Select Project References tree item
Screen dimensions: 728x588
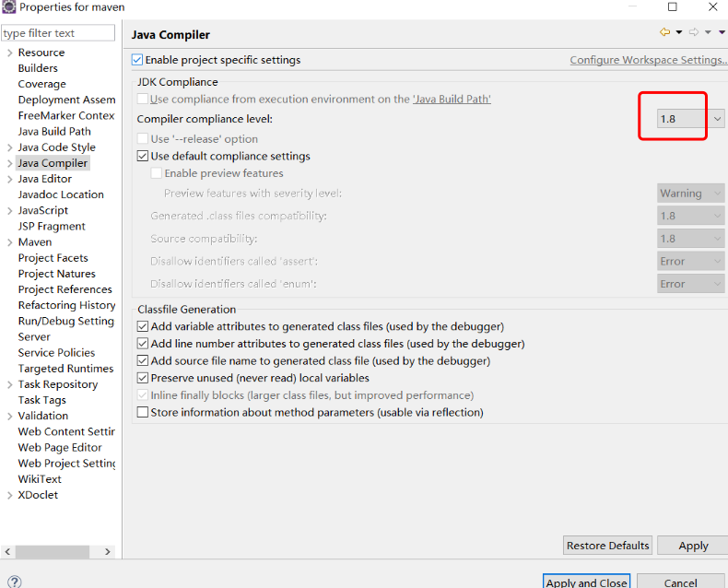coord(65,289)
